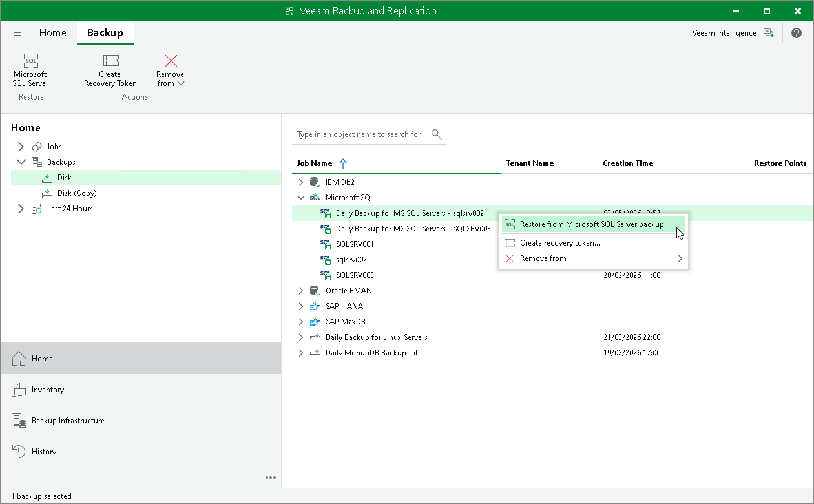The height and width of the screenshot is (504, 814).
Task: Sort by the Creation Time column
Action: tap(628, 163)
